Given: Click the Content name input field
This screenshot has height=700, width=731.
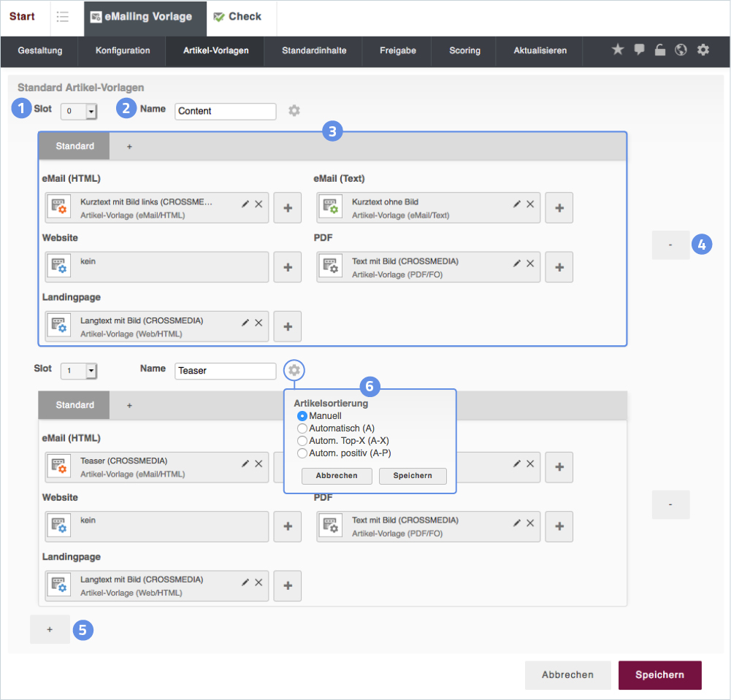Looking at the screenshot, I should coord(226,111).
